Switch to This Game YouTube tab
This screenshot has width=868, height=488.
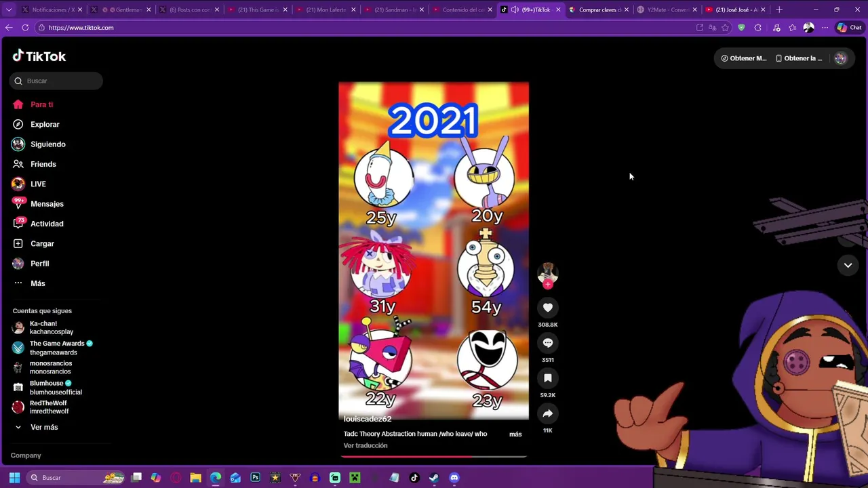257,9
